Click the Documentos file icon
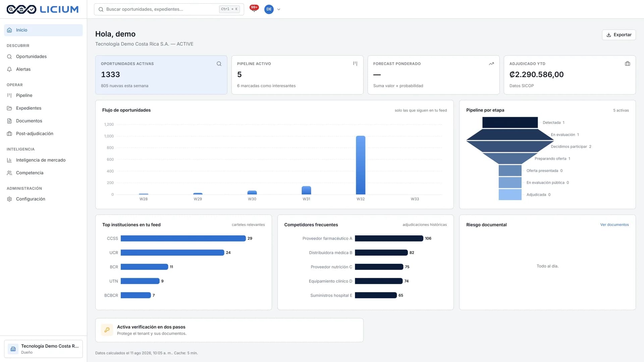Screen dimensions: 644x362 [x=9, y=121]
